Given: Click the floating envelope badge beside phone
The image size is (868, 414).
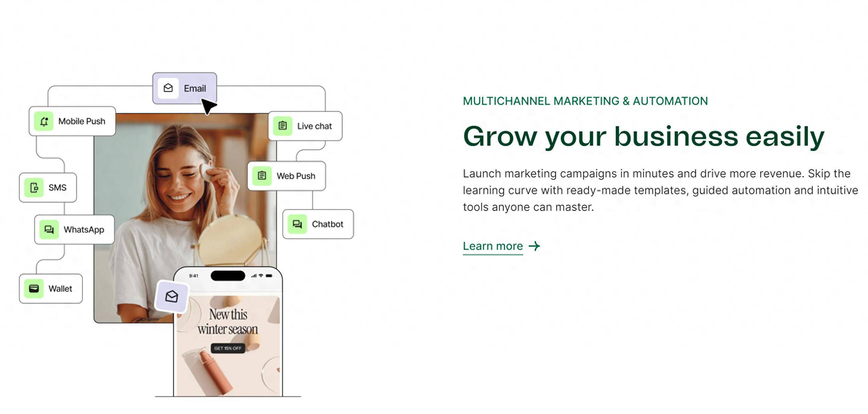Looking at the screenshot, I should [172, 296].
